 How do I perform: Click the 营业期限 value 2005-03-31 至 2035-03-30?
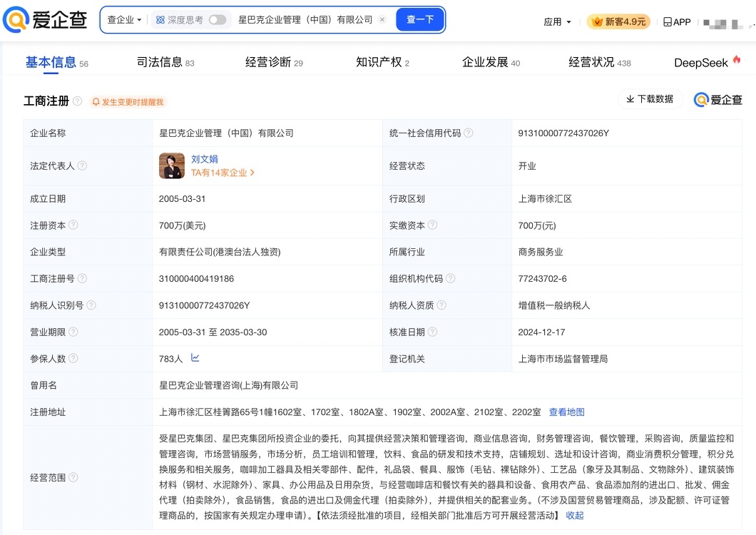[213, 332]
